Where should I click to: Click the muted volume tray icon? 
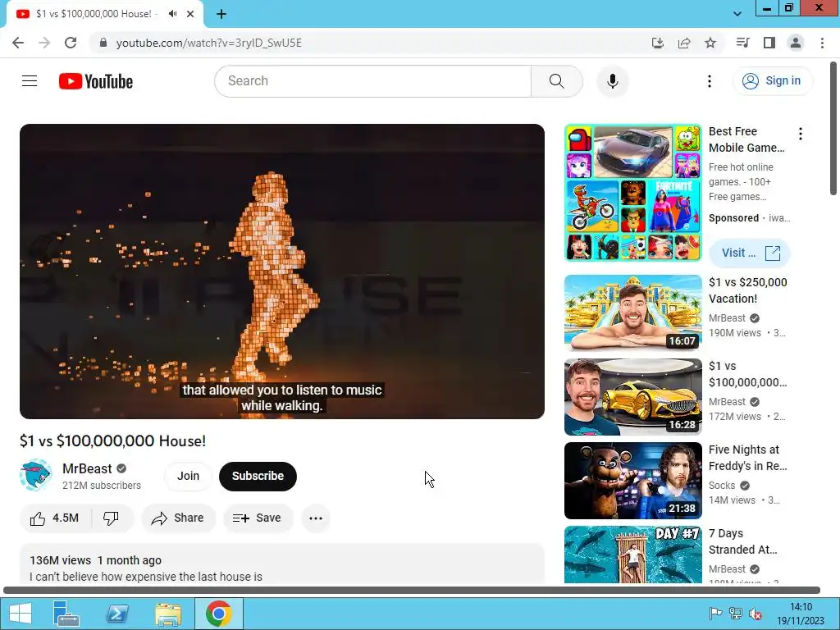click(756, 614)
